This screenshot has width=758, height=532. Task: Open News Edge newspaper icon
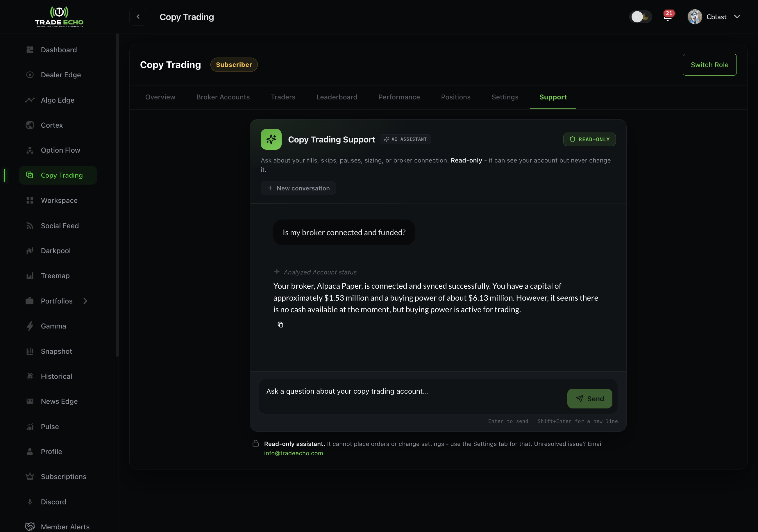[30, 401]
